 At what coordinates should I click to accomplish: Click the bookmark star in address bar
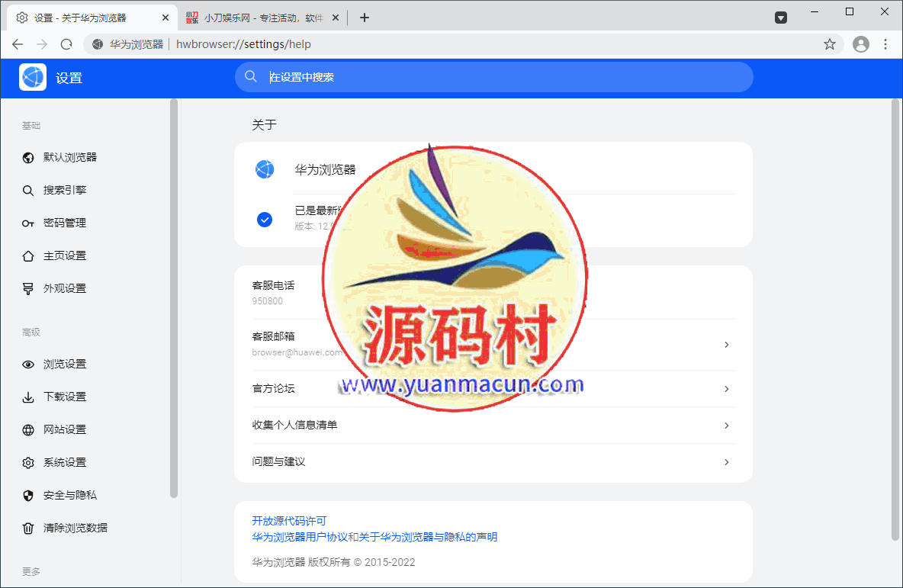[x=829, y=44]
